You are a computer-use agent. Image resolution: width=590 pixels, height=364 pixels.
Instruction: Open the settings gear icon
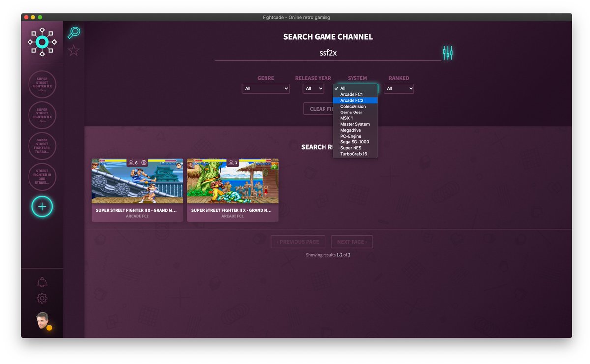42,298
